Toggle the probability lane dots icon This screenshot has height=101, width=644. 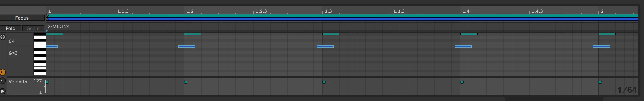(3, 81)
